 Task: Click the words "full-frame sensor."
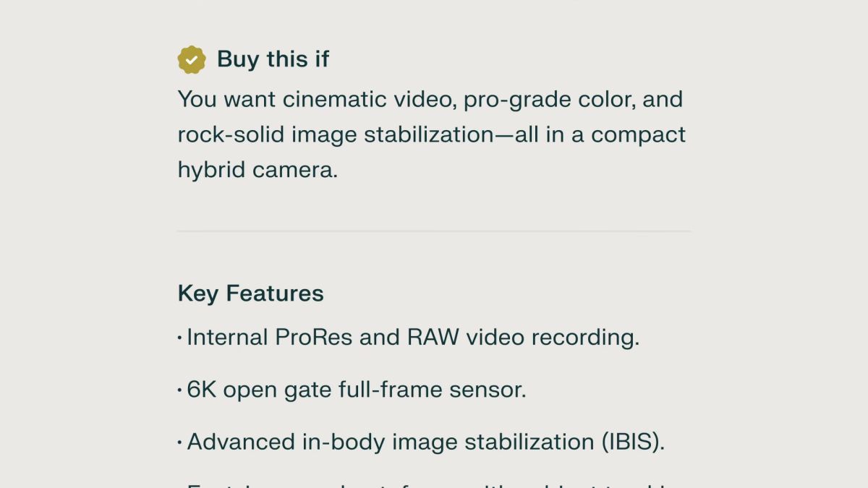pos(432,390)
